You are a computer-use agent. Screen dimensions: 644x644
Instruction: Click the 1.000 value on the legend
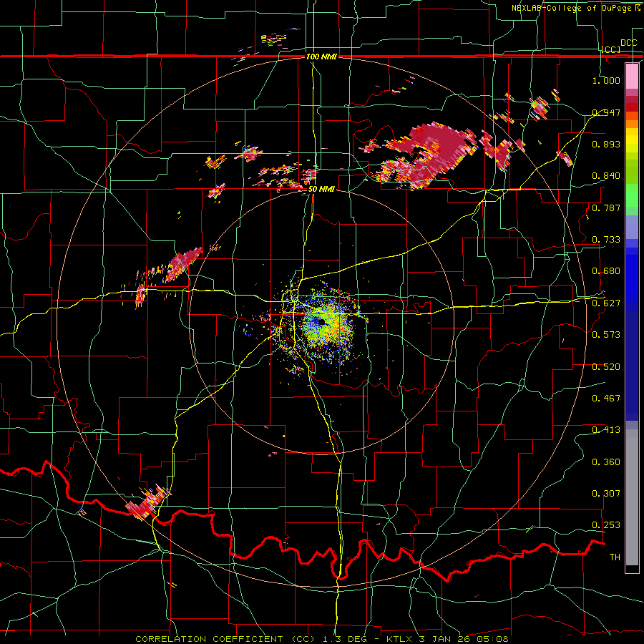pos(606,80)
